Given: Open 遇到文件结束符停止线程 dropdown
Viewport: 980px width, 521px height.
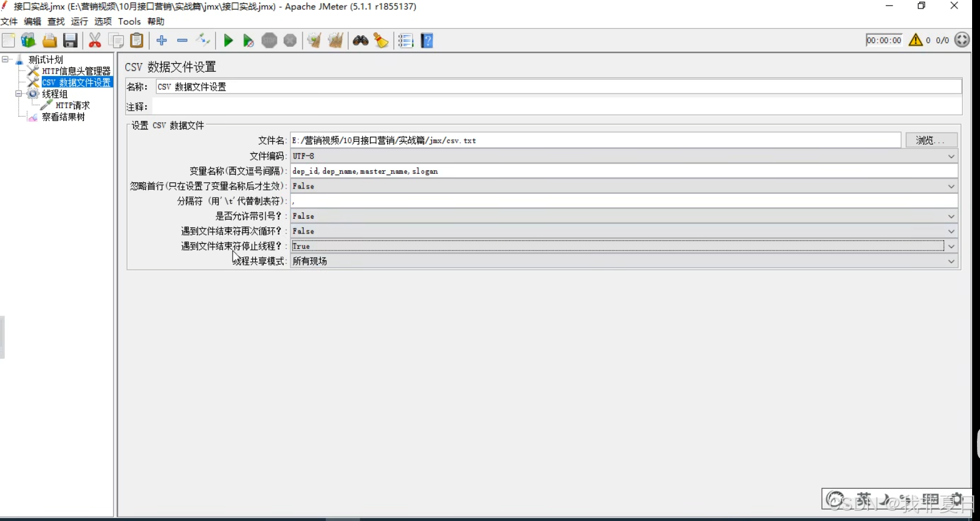Looking at the screenshot, I should [x=624, y=246].
